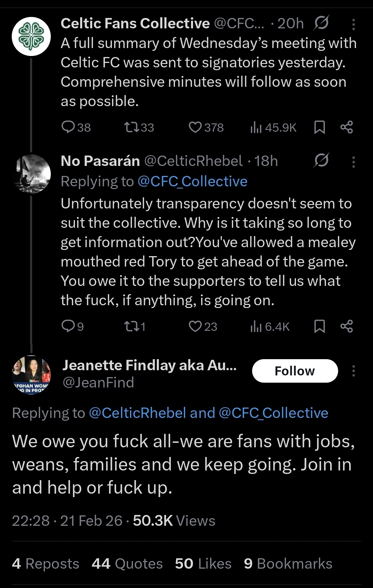The height and width of the screenshot is (588, 373).
Task: Open Grok icon on Celtic Fans Collective tweet
Action: [321, 23]
